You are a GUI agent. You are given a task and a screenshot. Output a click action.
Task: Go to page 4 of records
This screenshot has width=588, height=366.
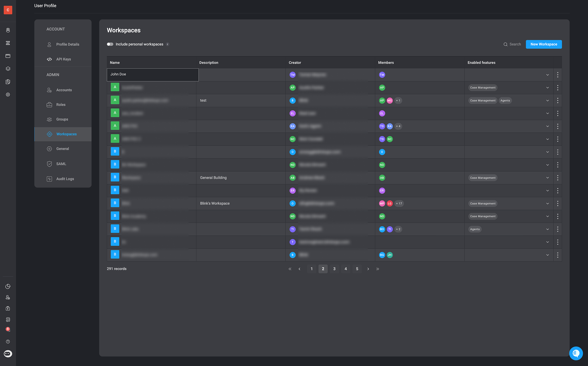(x=346, y=269)
